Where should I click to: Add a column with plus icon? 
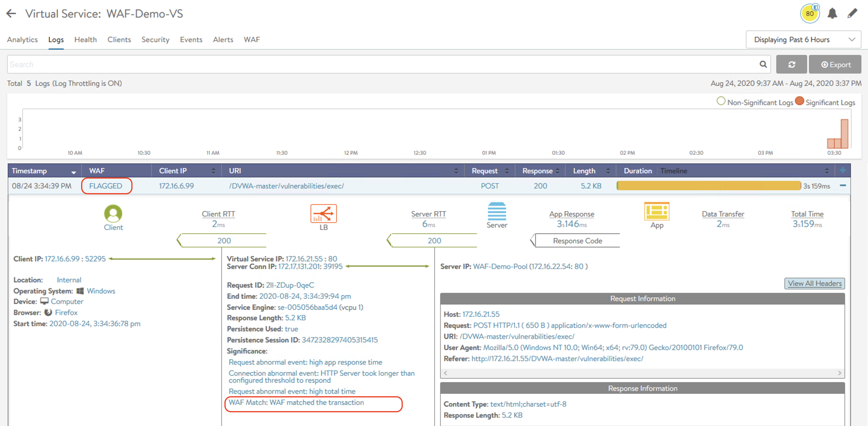(842, 170)
